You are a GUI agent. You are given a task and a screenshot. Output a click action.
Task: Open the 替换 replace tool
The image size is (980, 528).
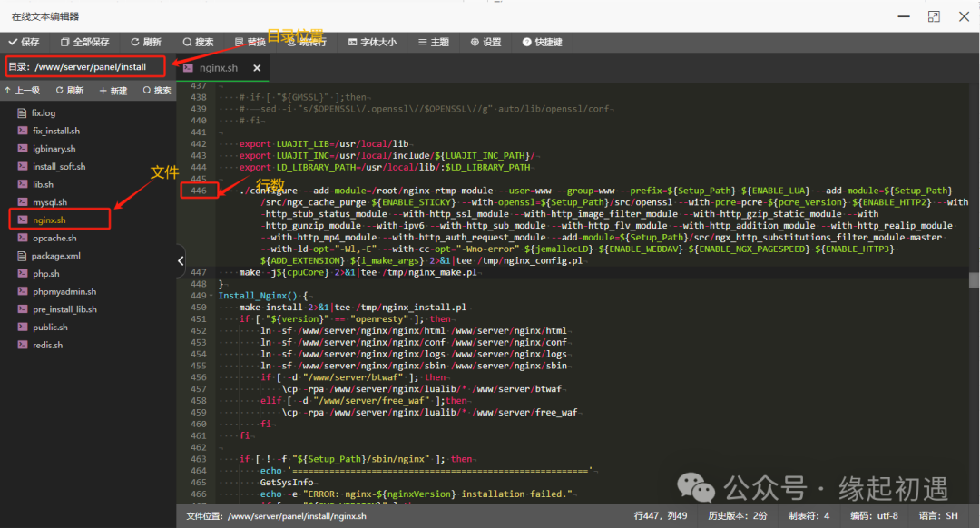(250, 42)
